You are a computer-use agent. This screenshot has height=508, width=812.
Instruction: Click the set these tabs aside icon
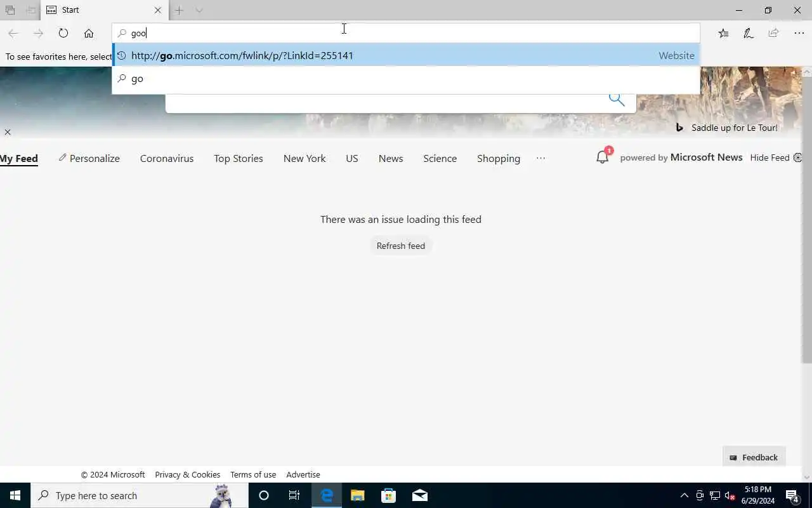pos(30,10)
